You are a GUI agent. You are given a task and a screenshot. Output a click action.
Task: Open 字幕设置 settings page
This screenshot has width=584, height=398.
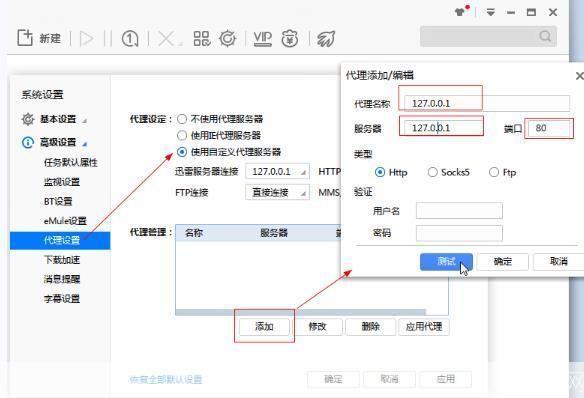pos(62,299)
